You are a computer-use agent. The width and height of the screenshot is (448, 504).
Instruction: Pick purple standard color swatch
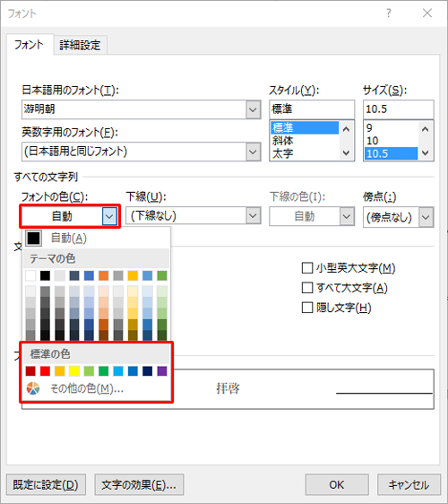click(x=162, y=371)
